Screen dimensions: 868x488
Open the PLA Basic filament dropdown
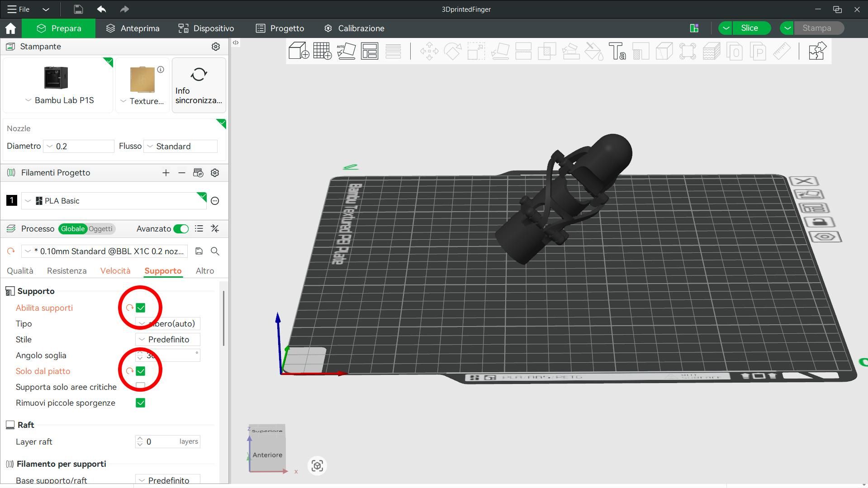click(x=114, y=201)
